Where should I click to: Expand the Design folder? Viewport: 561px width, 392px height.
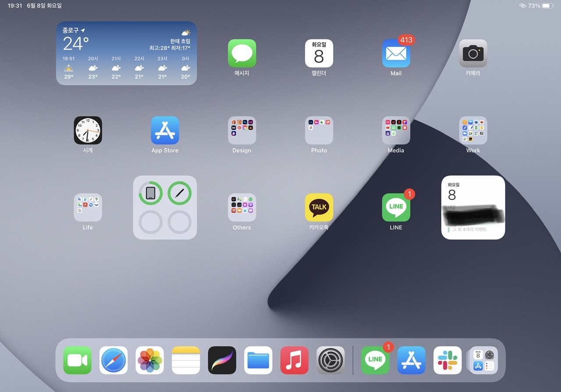click(241, 130)
